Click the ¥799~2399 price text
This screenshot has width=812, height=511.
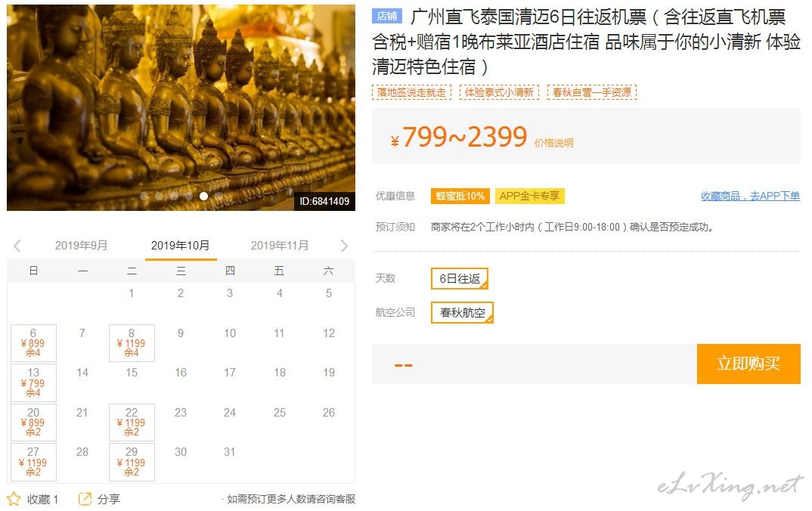click(459, 137)
